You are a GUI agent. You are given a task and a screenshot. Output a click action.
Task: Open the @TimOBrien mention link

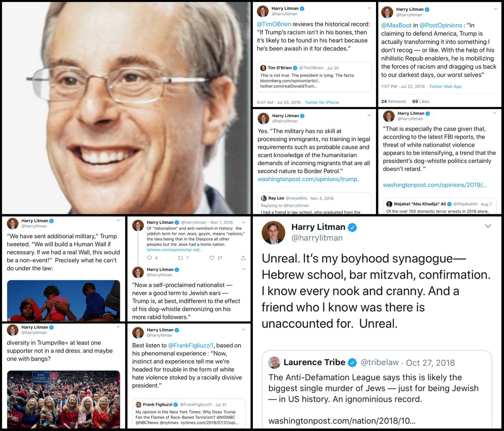point(274,24)
